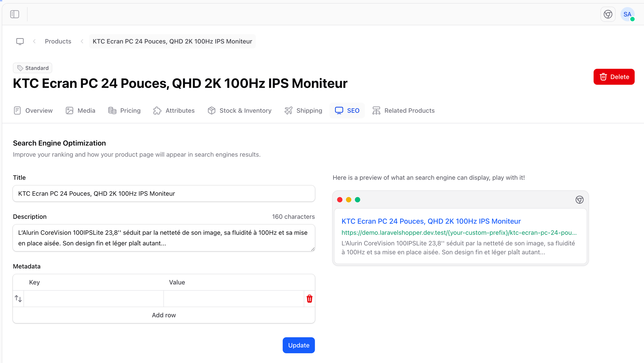Click the red dot in preview window
This screenshot has height=363, width=644.
tap(340, 200)
